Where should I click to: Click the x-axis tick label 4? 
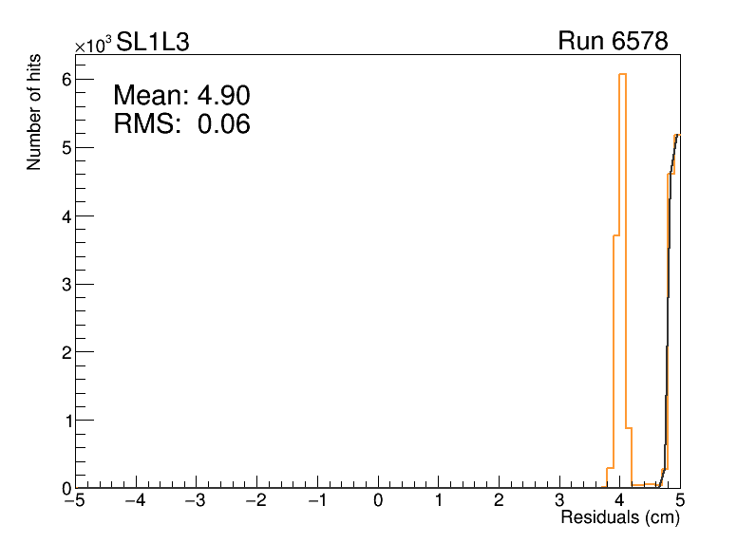(x=620, y=500)
